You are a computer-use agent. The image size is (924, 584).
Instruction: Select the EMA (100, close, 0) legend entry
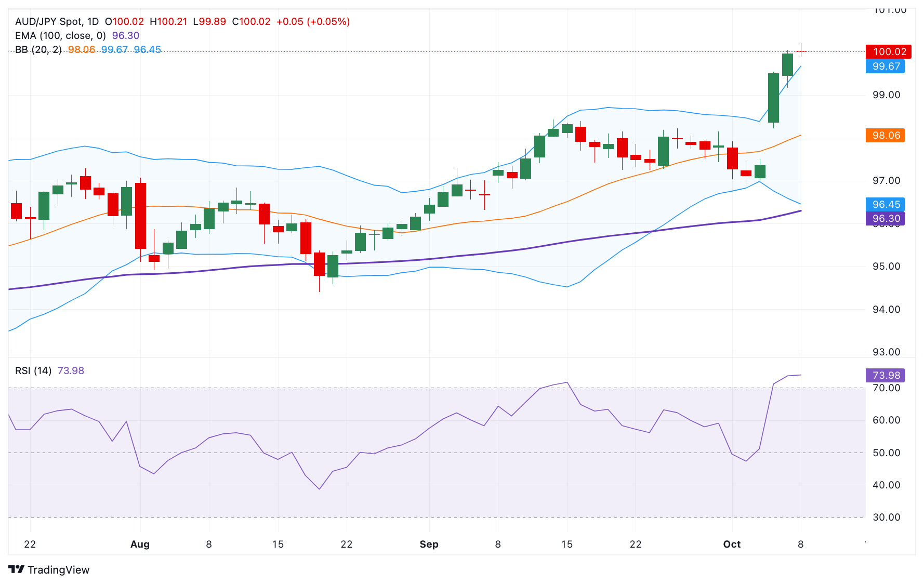[60, 36]
